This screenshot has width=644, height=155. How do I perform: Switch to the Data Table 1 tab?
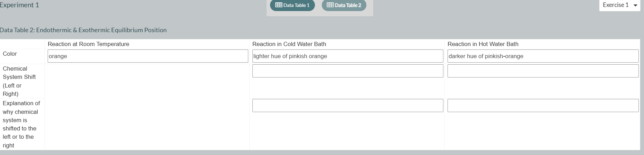(292, 5)
